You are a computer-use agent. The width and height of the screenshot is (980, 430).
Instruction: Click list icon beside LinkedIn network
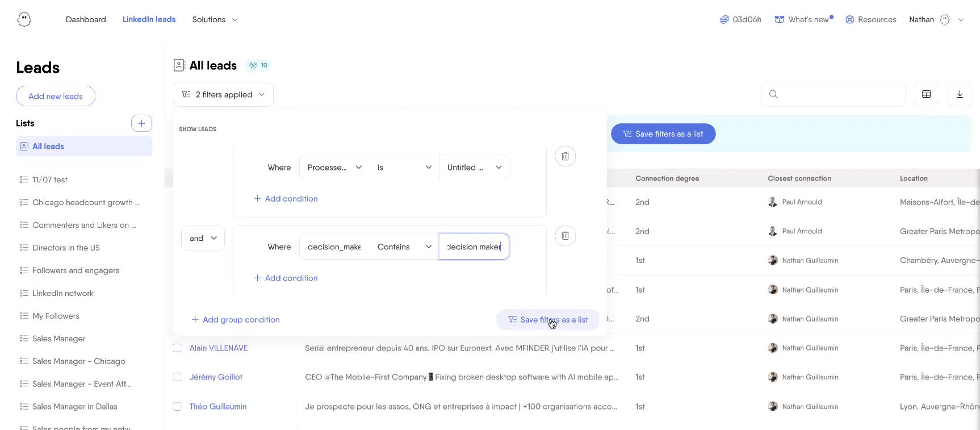pyautogui.click(x=24, y=293)
